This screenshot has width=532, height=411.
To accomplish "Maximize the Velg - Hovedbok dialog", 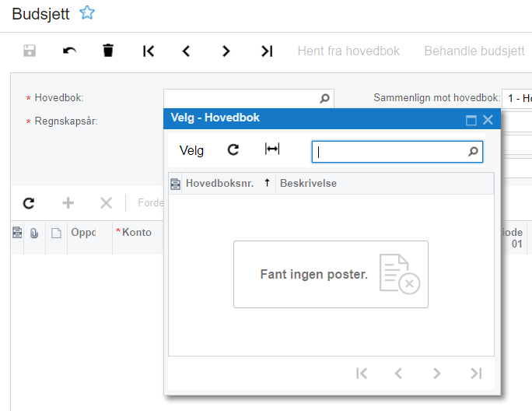I will pyautogui.click(x=471, y=120).
